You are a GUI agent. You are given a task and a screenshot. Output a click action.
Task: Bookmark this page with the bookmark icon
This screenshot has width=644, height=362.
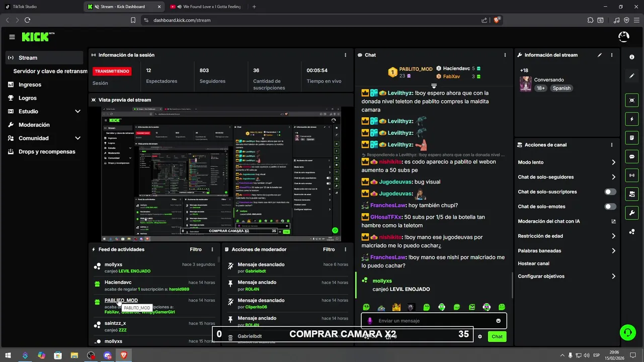coord(133,20)
